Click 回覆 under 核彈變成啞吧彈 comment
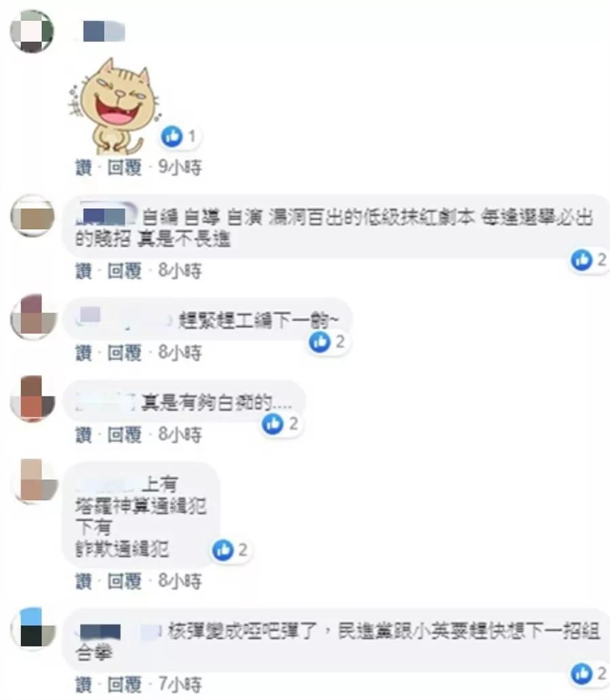This screenshot has width=610, height=700. pos(125,684)
